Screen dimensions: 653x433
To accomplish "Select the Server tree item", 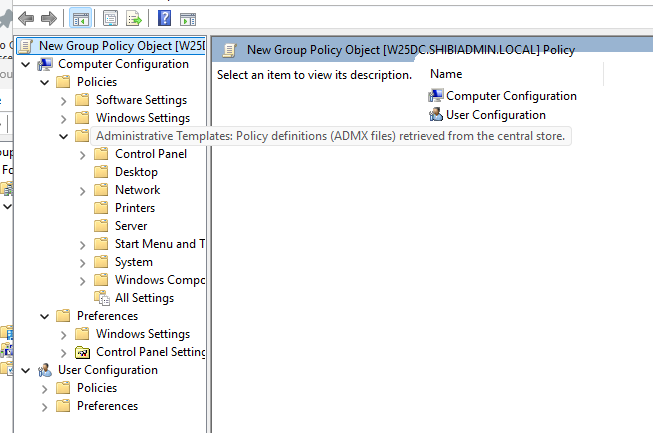I will (131, 226).
